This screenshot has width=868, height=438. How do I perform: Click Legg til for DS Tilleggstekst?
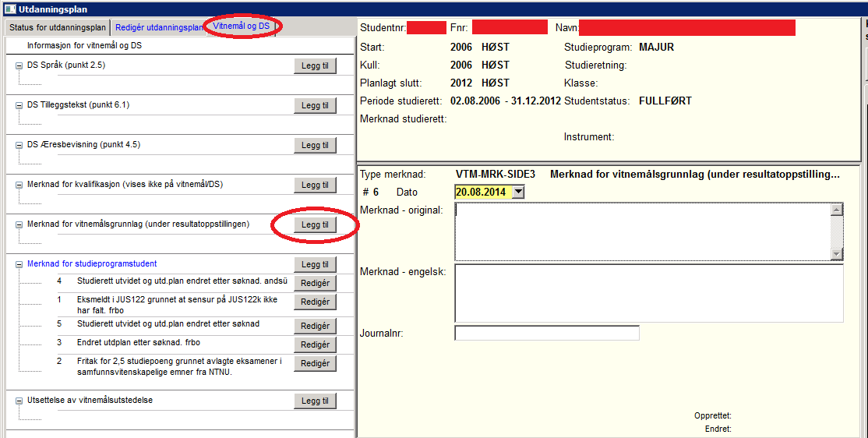pos(315,105)
